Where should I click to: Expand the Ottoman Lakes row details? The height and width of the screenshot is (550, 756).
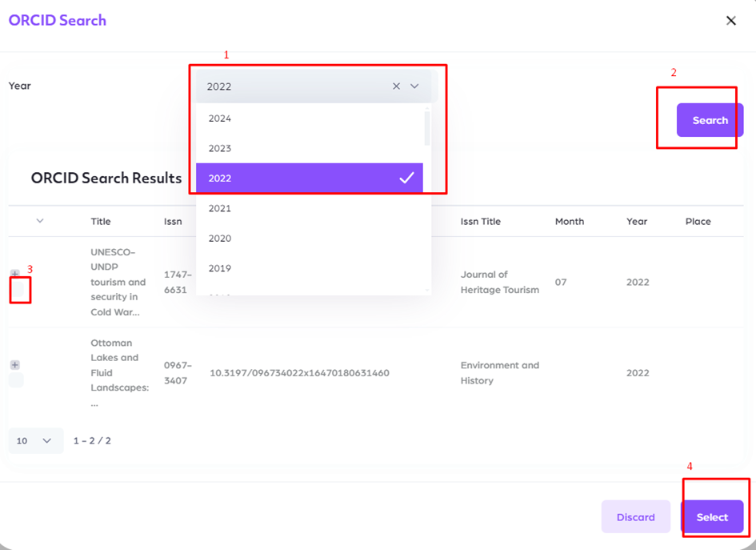coord(15,365)
